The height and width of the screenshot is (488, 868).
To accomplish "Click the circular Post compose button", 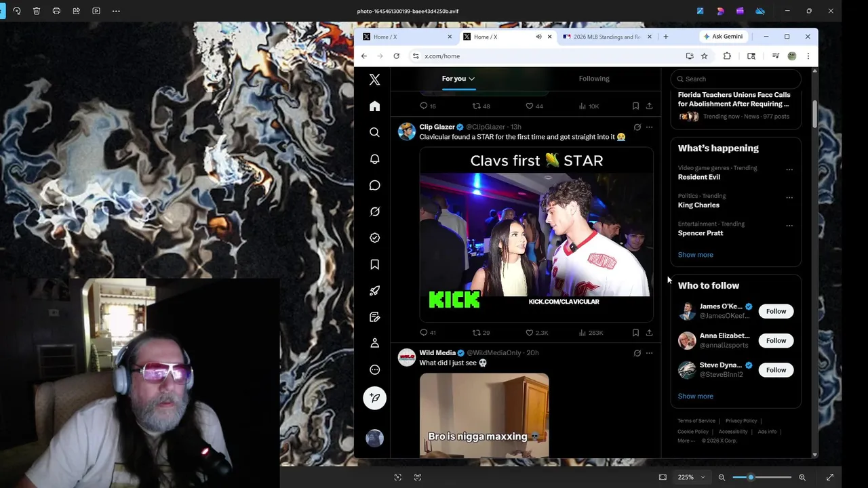I will [374, 398].
